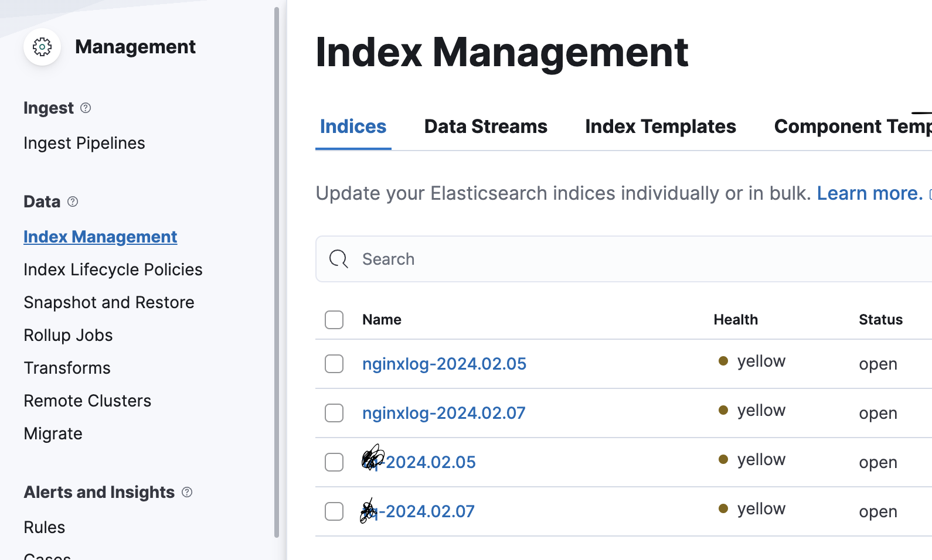Sort indices by Health column header
The height and width of the screenshot is (560, 932).
735,320
